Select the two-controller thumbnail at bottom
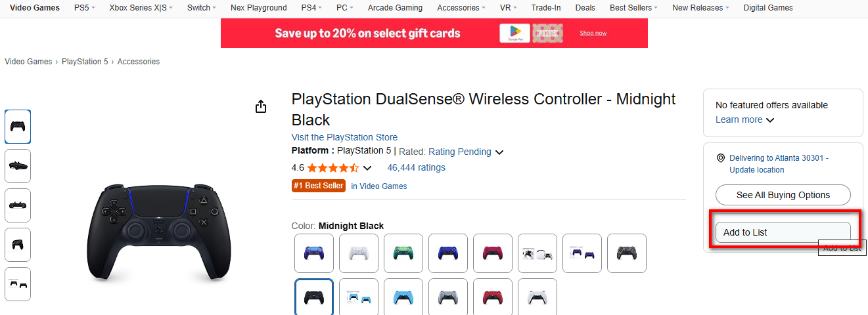Image resolution: width=868 pixels, height=315 pixels. (18, 284)
